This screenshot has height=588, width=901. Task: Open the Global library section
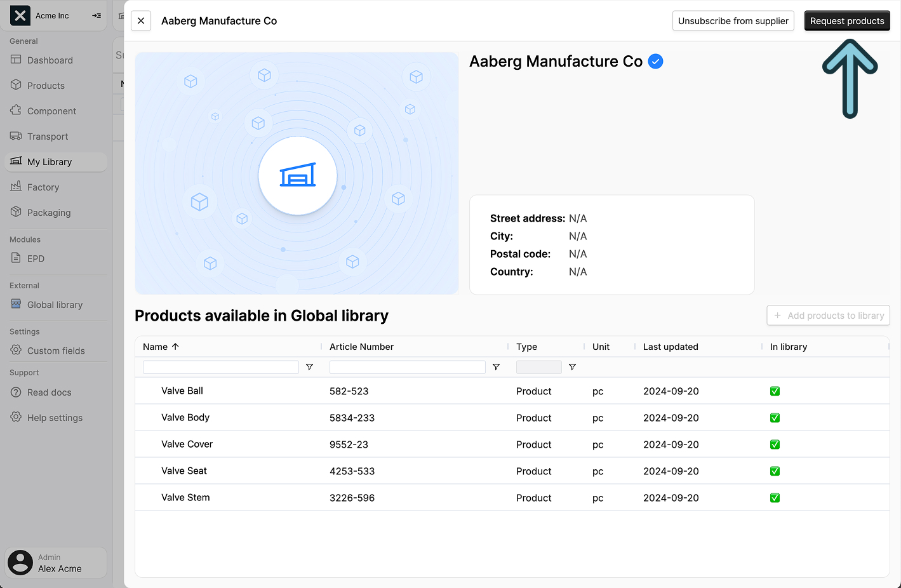[x=55, y=304]
